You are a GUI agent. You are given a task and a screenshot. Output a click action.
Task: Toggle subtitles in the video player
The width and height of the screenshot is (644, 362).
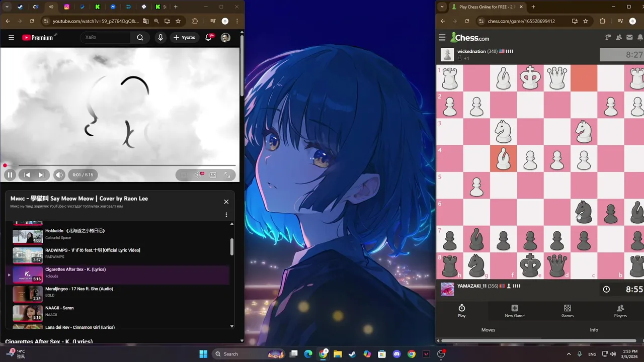(184, 175)
